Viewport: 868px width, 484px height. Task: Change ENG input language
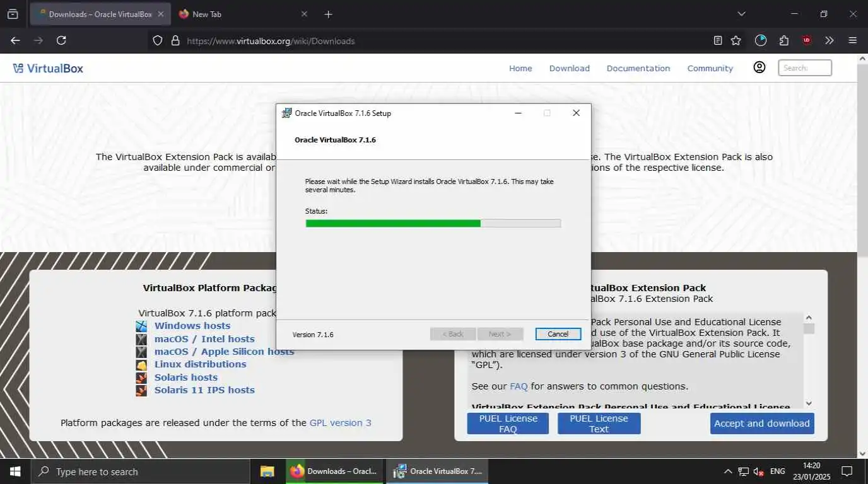(777, 471)
